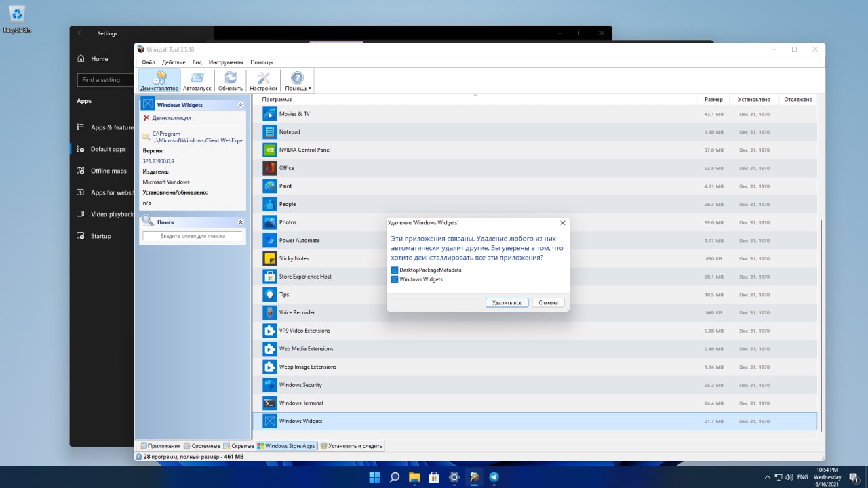Open taskbar Search magnifier
This screenshot has height=488, width=868.
[395, 477]
